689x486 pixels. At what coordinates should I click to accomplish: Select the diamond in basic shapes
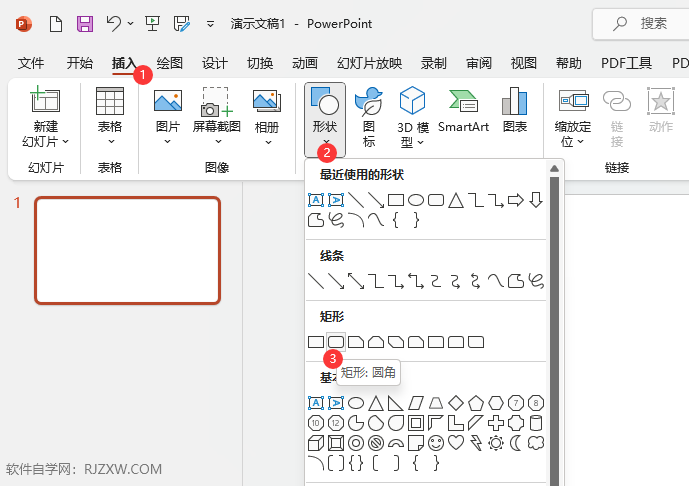click(x=456, y=403)
